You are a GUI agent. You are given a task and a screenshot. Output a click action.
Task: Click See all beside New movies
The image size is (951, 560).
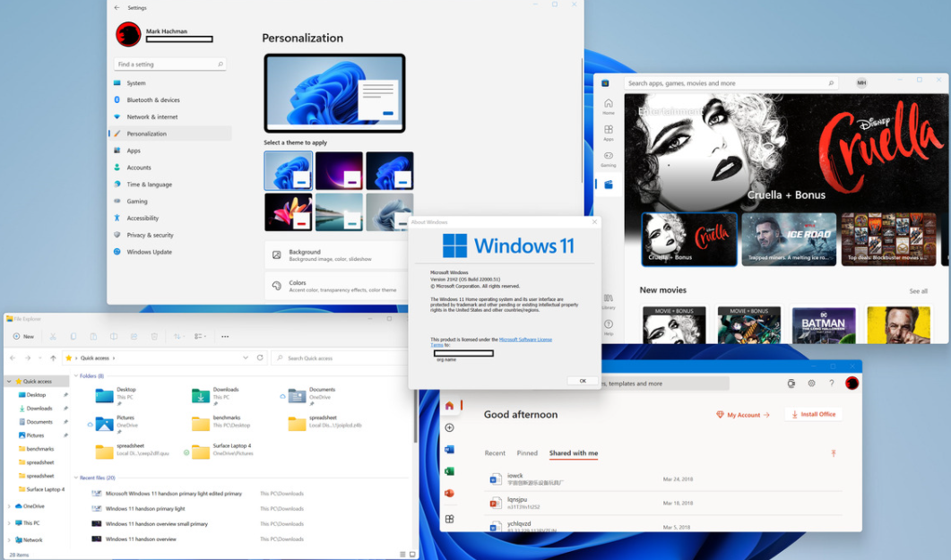[x=918, y=291]
